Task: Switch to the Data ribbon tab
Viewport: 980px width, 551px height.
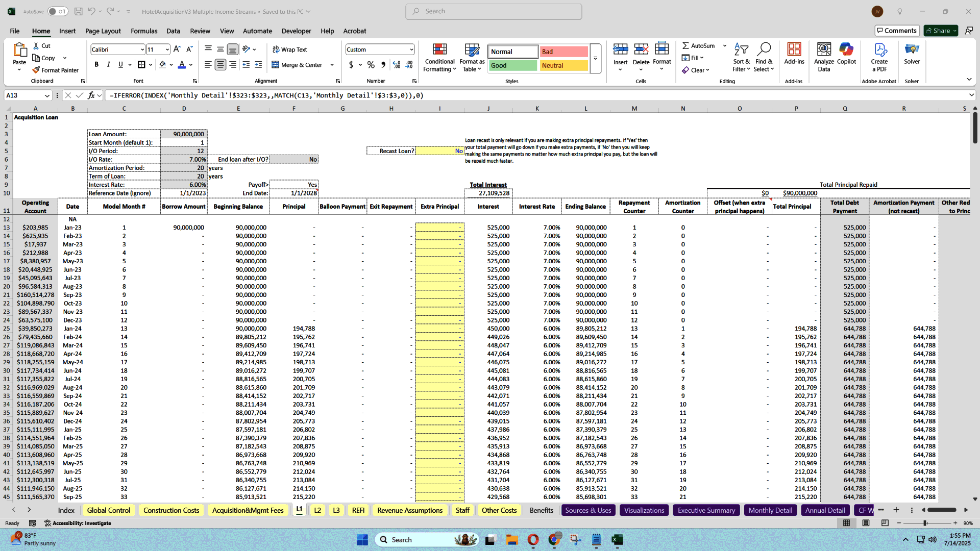Action: tap(173, 31)
